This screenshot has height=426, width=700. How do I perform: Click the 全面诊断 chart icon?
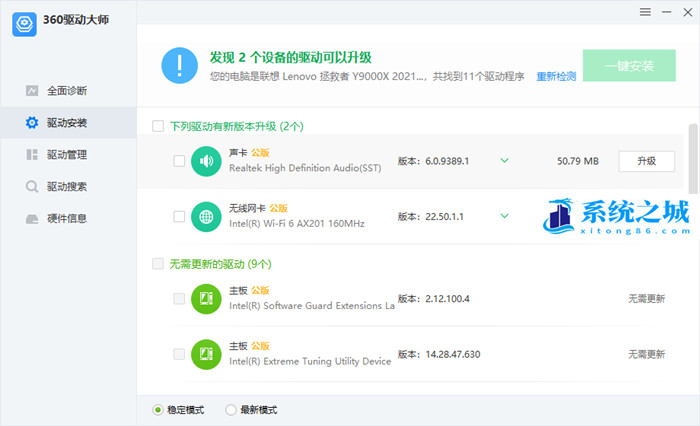click(32, 91)
